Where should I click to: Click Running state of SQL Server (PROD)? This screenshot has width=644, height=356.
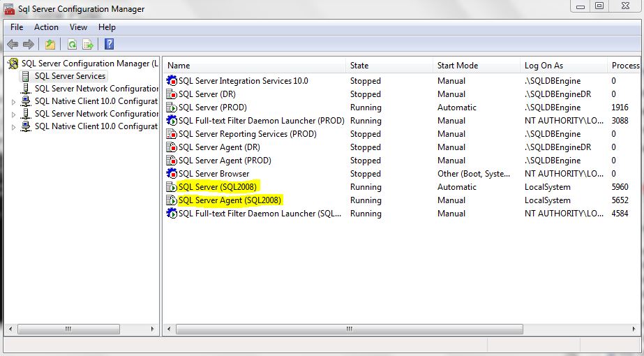pos(366,107)
